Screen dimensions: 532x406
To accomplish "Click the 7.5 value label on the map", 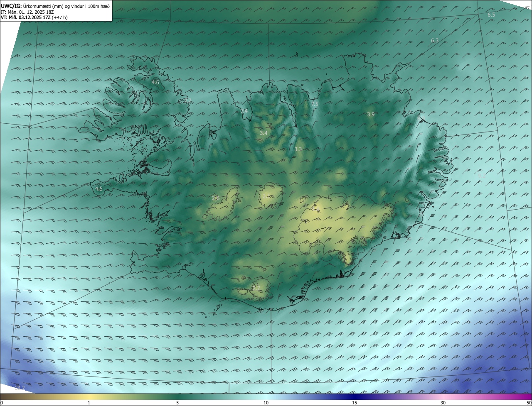I will coord(314,104).
